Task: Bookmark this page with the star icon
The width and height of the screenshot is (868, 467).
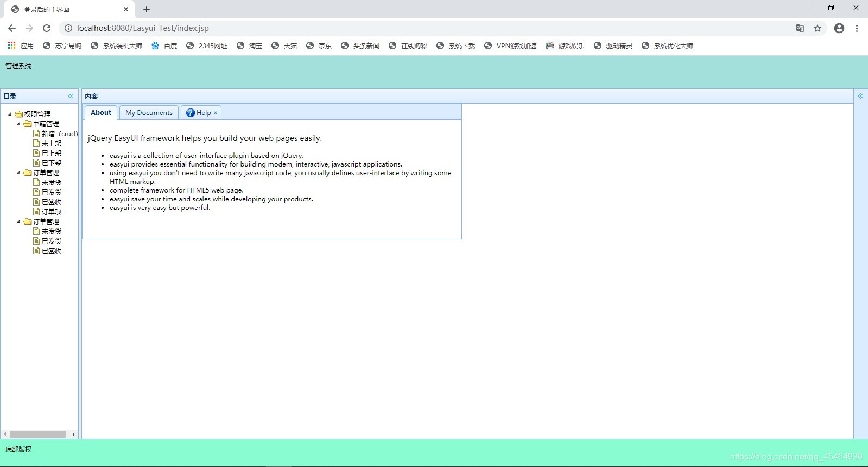Action: click(818, 28)
